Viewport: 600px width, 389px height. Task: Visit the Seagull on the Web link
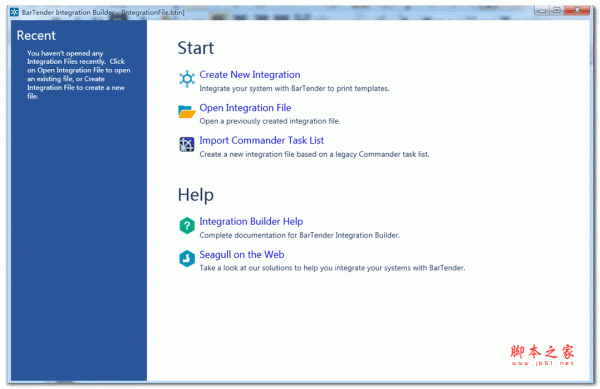tap(241, 254)
